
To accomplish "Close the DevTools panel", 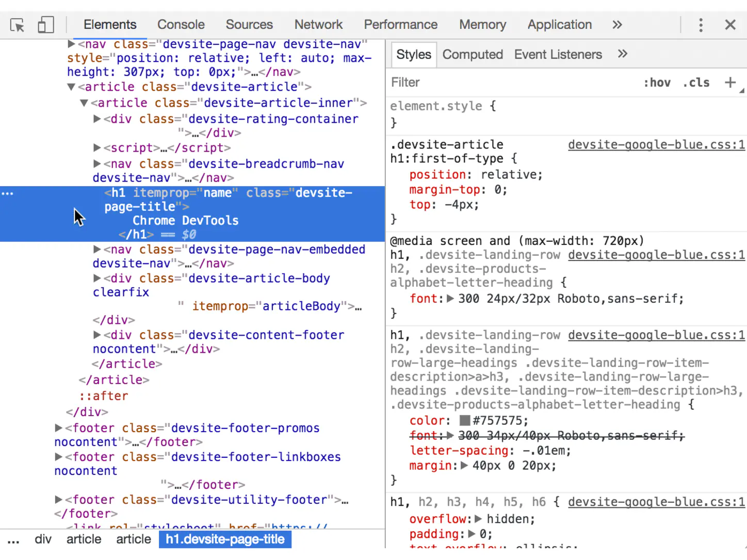I will (730, 25).
